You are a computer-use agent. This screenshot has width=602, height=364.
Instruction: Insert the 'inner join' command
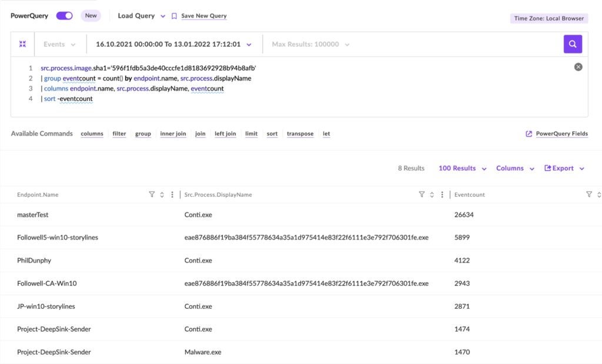point(173,134)
